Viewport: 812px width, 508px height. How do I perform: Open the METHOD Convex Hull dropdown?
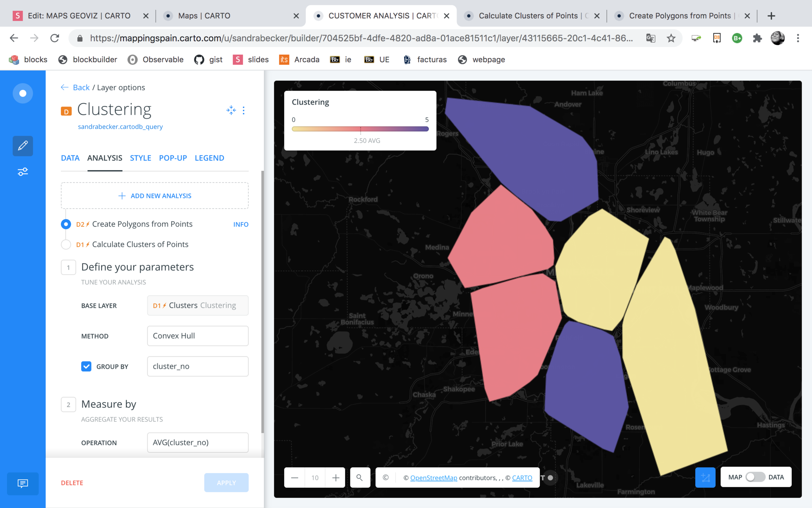pos(198,336)
